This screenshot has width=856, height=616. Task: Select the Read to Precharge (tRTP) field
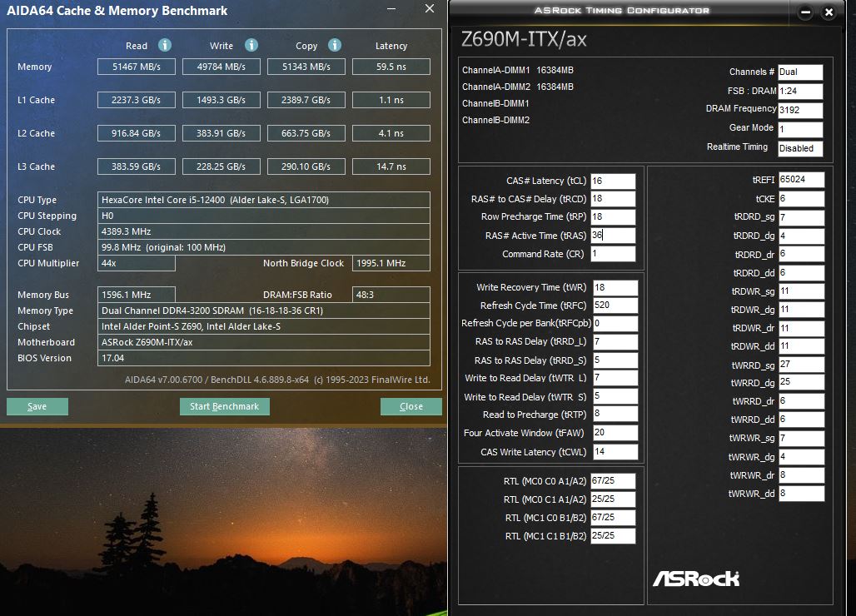point(615,414)
